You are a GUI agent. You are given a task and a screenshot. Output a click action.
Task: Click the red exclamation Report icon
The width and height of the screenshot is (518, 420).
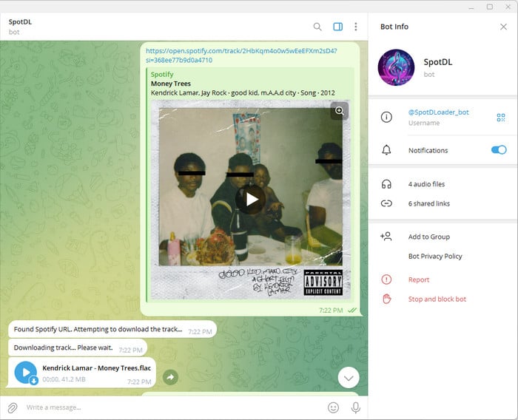(x=386, y=280)
